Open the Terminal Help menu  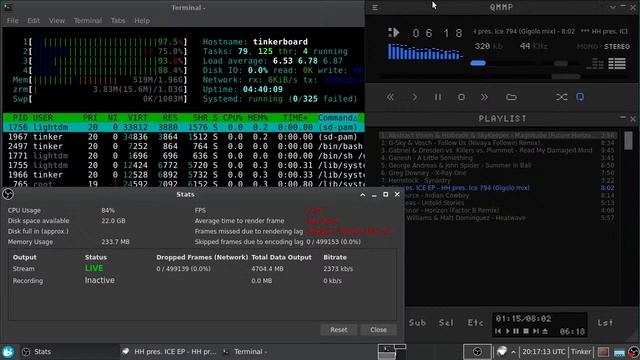point(142,20)
